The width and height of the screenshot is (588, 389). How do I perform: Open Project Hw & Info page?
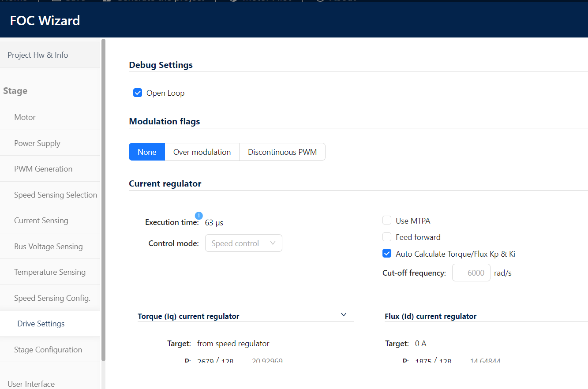point(38,55)
